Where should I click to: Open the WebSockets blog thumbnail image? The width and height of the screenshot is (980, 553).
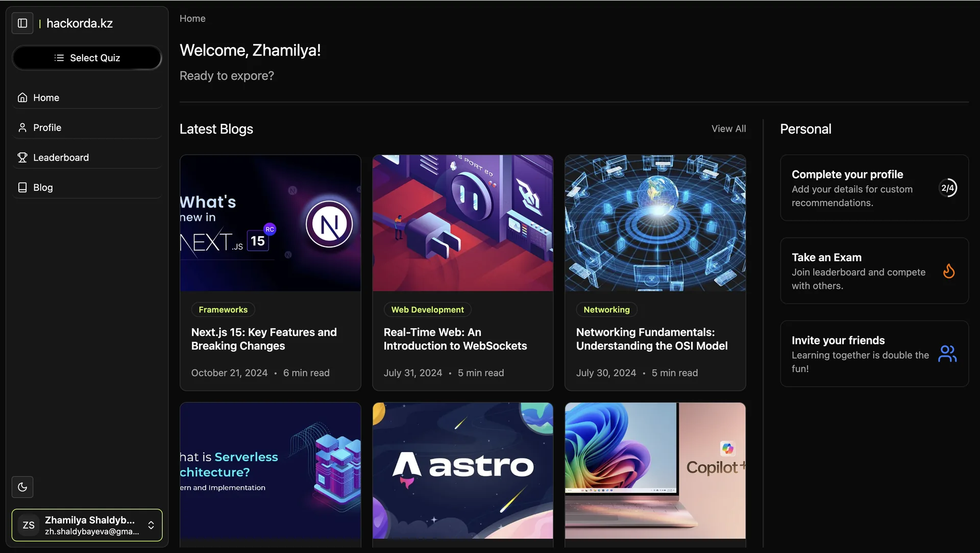[463, 223]
